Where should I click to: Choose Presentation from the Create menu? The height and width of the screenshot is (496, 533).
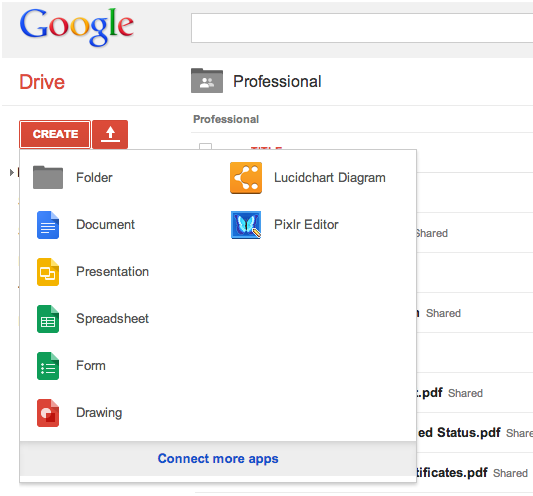[x=112, y=272]
